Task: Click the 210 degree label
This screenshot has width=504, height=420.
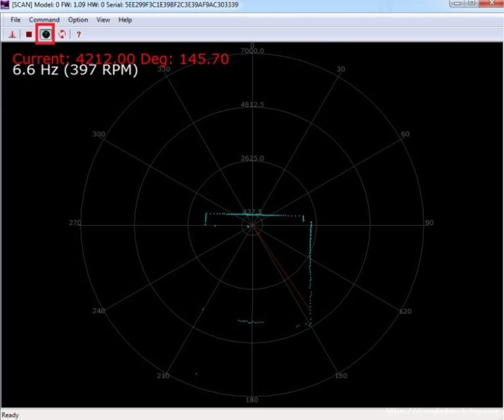Action: tap(163, 376)
